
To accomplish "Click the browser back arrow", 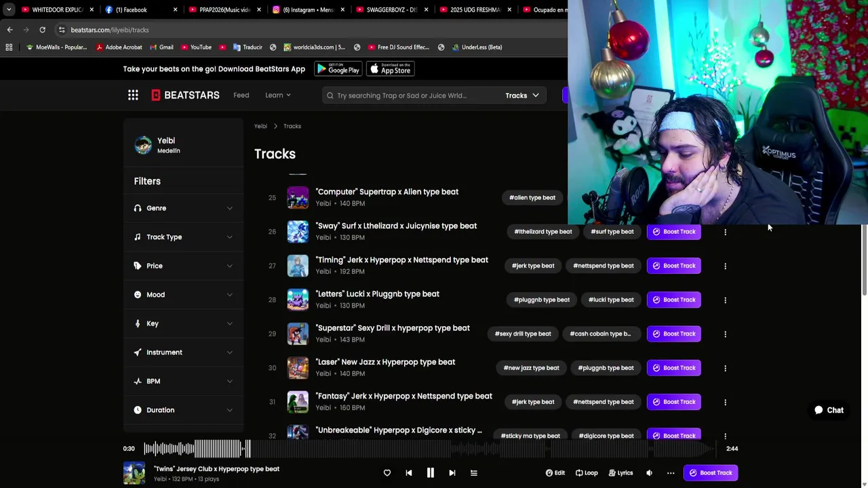I will 9,30.
